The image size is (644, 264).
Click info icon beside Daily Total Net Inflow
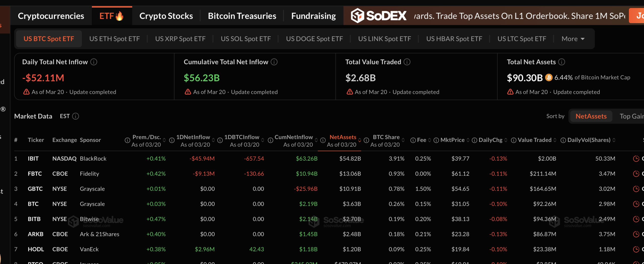94,62
